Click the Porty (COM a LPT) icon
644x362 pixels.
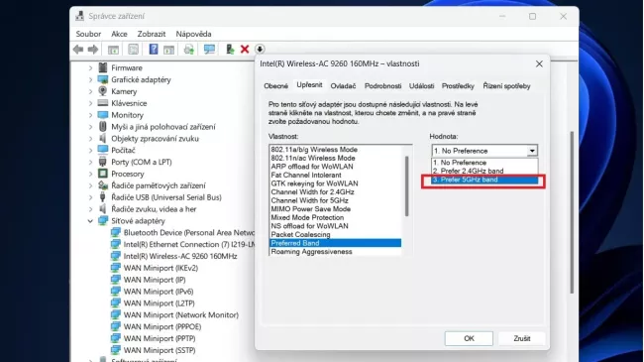point(103,162)
